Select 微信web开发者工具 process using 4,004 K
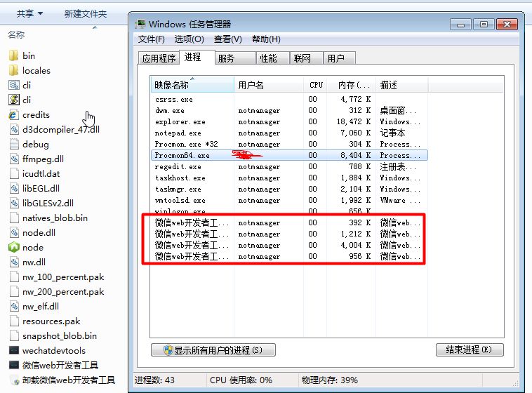532x393 pixels. pyautogui.click(x=289, y=245)
